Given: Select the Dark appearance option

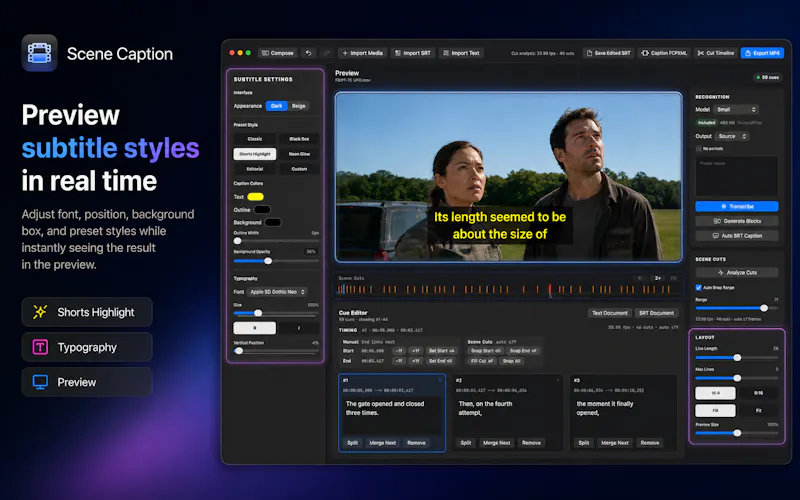Looking at the screenshot, I should [x=277, y=106].
